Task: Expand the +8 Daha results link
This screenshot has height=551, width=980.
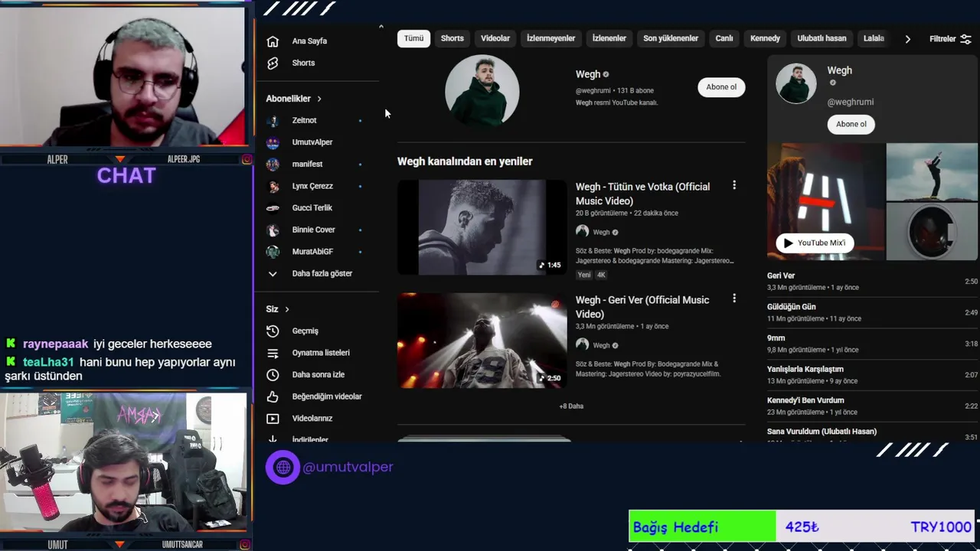Action: (x=571, y=406)
